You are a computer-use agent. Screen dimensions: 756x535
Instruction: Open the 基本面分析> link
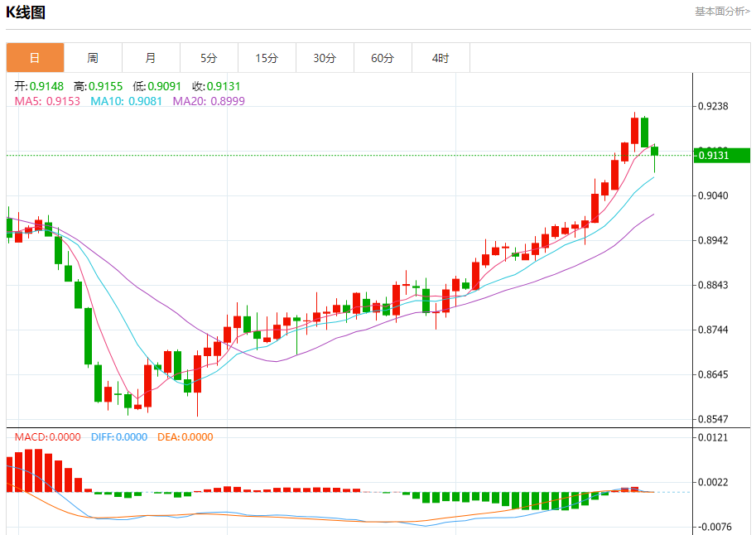pos(722,11)
